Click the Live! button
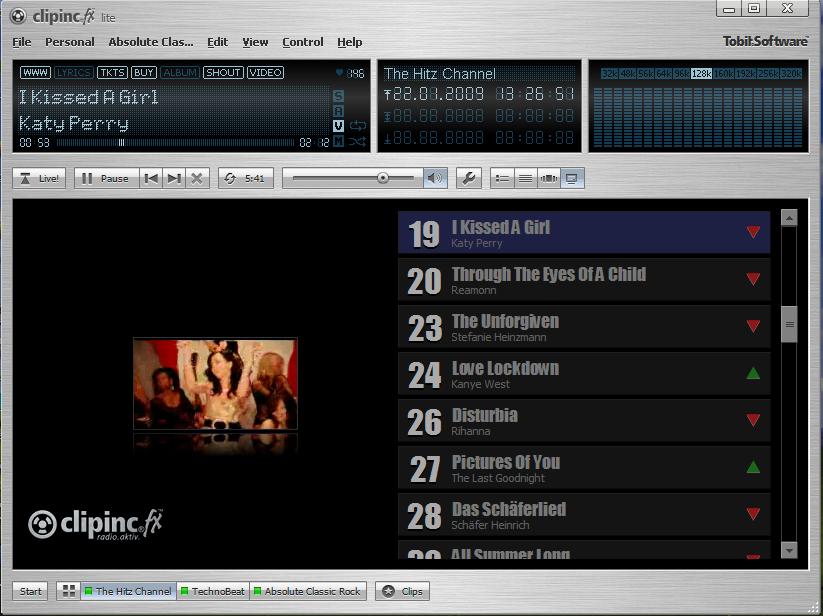 point(39,178)
